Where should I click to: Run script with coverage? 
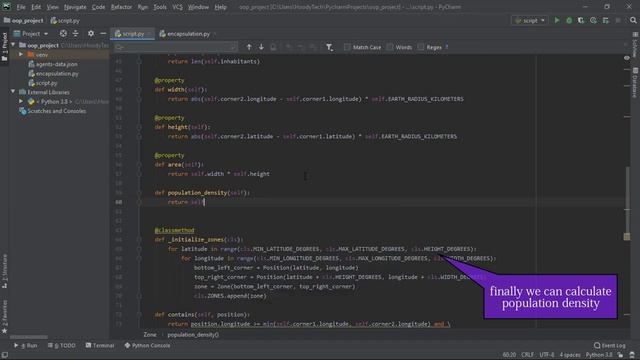(x=581, y=20)
